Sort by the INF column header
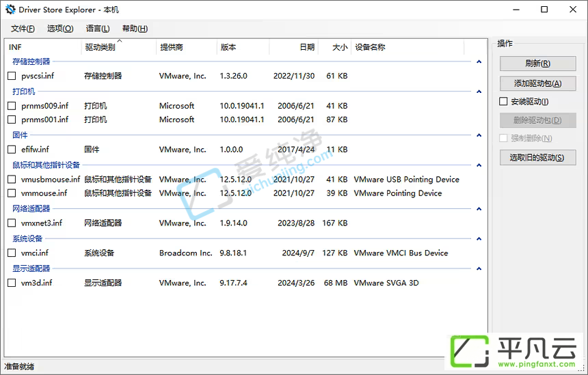Screen dimensions: 588x375 coord(43,47)
